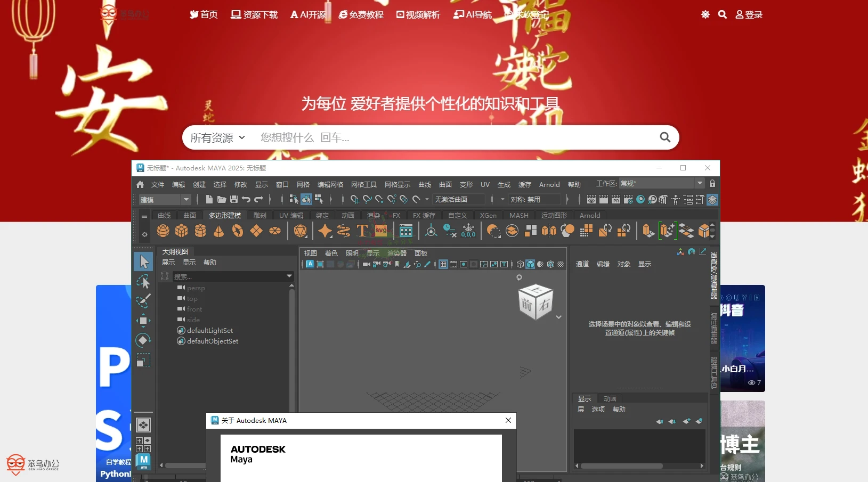Toggle the website theme sun icon
This screenshot has width=868, height=482.
point(705,14)
